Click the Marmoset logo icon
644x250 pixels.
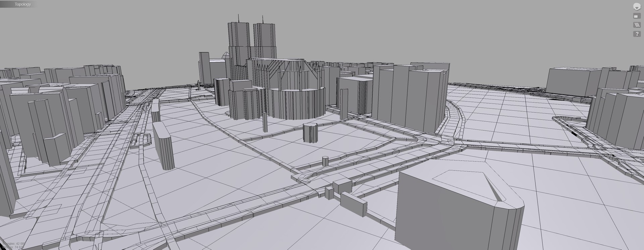pyautogui.click(x=636, y=6)
